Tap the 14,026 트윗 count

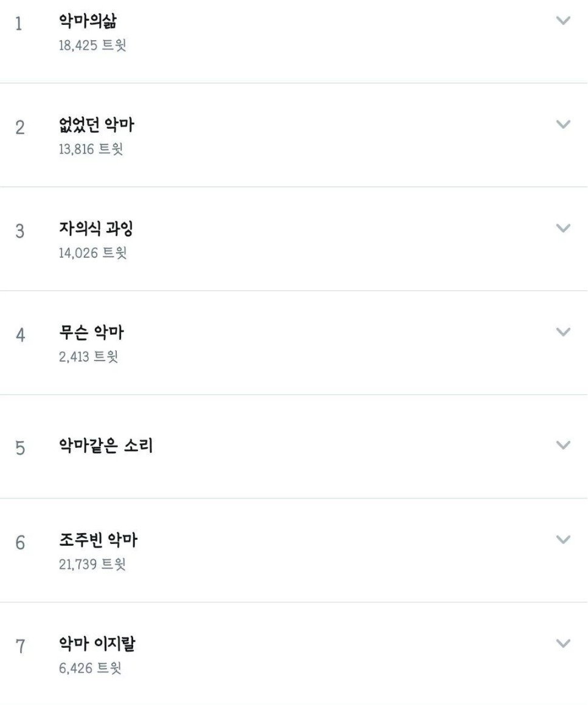coord(92,253)
